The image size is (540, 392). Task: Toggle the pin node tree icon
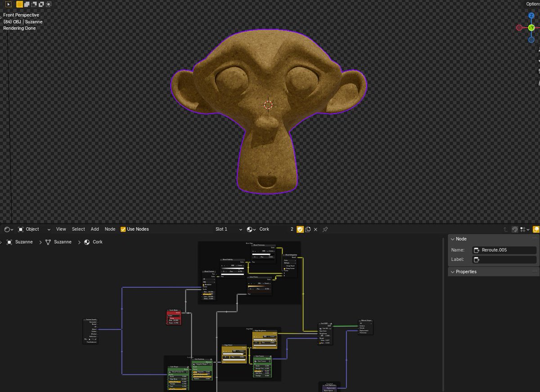click(x=325, y=229)
